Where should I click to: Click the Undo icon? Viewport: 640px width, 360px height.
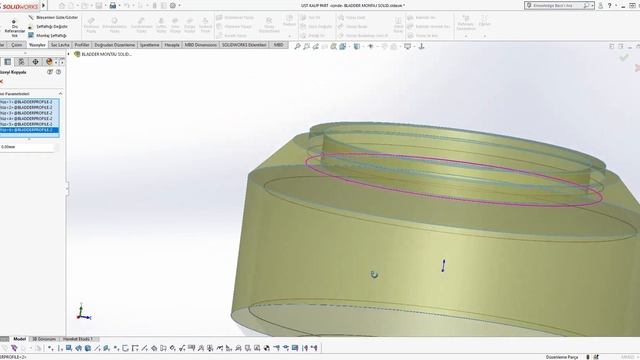pyautogui.click(x=127, y=6)
